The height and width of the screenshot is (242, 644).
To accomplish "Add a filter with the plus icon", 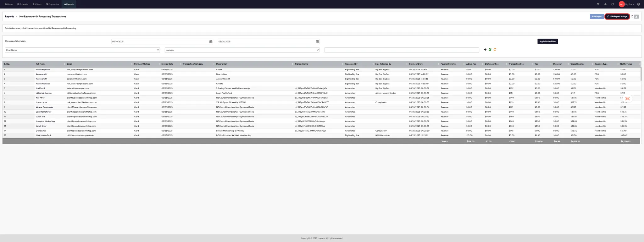I will [x=485, y=50].
